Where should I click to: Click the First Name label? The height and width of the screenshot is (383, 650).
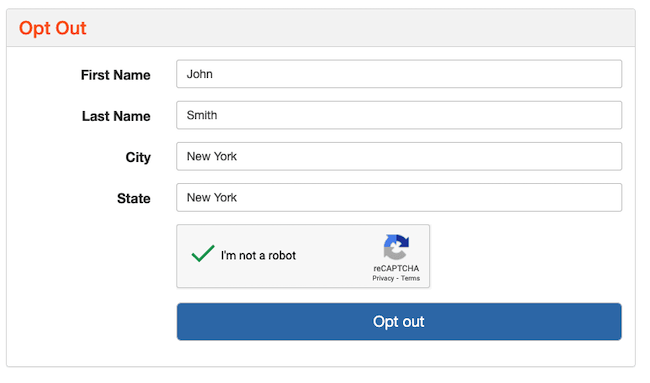(116, 75)
